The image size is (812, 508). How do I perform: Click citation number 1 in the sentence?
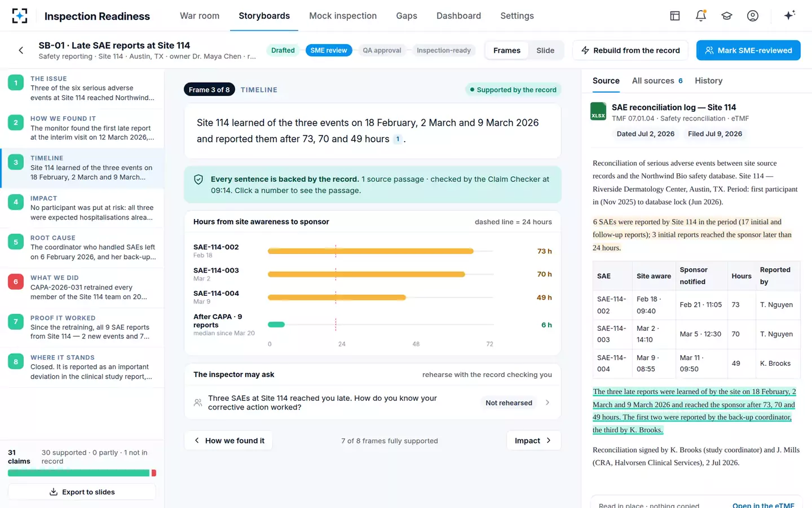(398, 139)
